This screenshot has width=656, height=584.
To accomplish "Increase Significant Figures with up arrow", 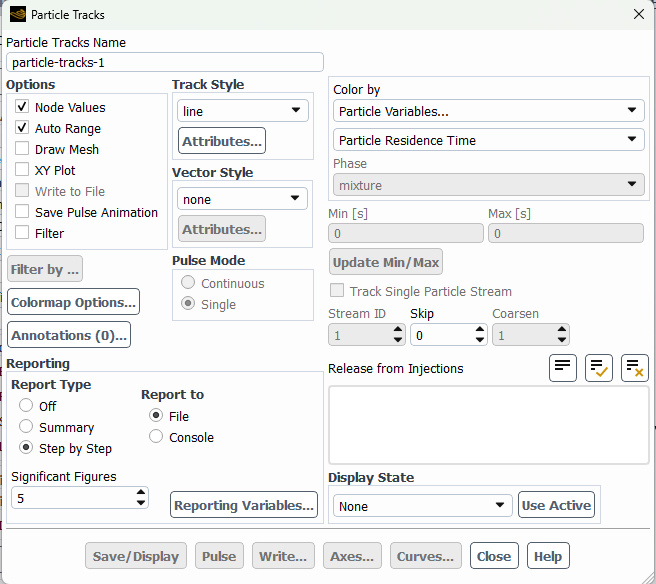I will [141, 493].
